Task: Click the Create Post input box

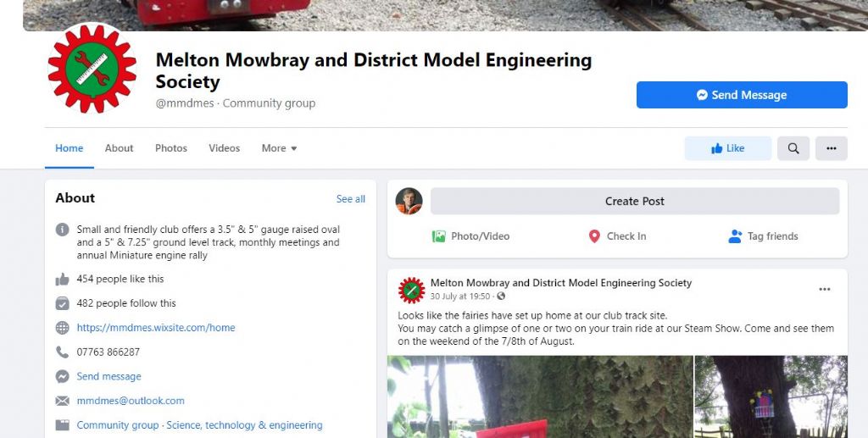Action: [635, 202]
